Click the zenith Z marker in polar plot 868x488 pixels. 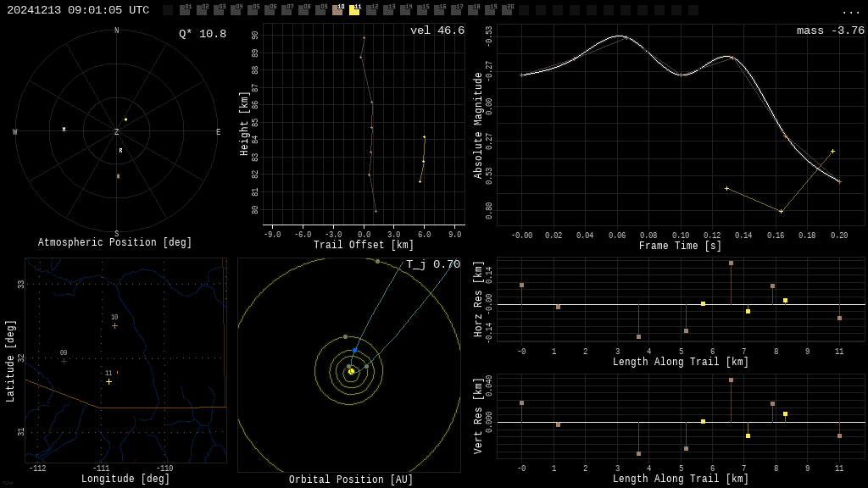tap(117, 132)
